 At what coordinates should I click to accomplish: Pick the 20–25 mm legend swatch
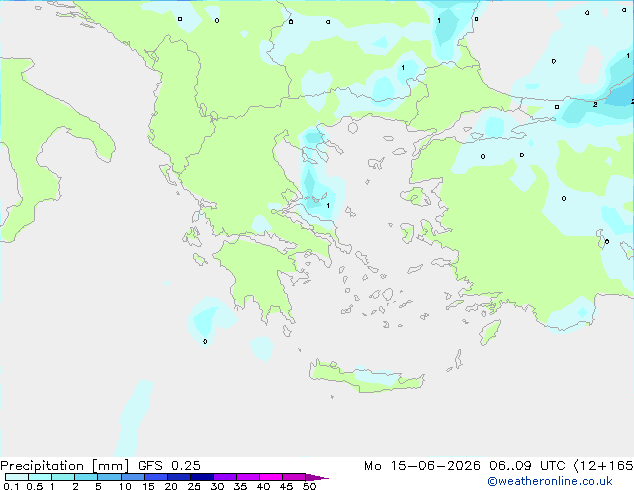[178, 477]
